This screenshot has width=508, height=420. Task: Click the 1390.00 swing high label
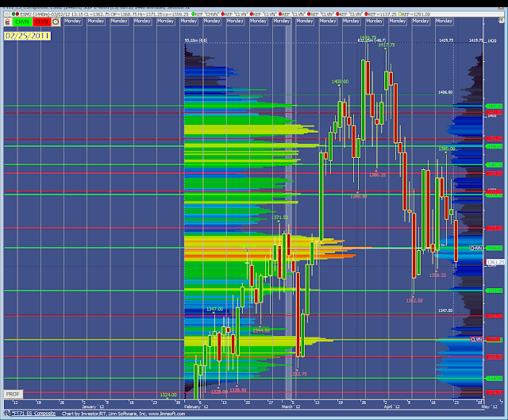coord(446,148)
